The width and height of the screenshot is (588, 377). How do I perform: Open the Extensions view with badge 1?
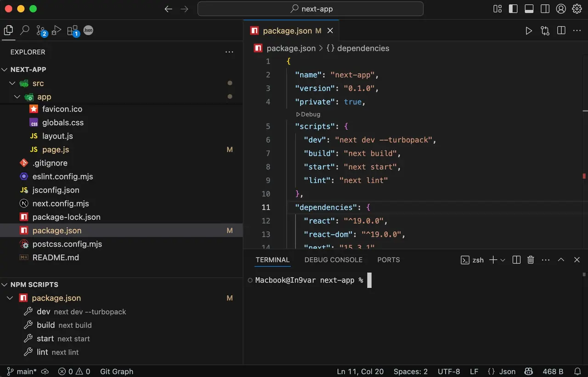tap(73, 31)
